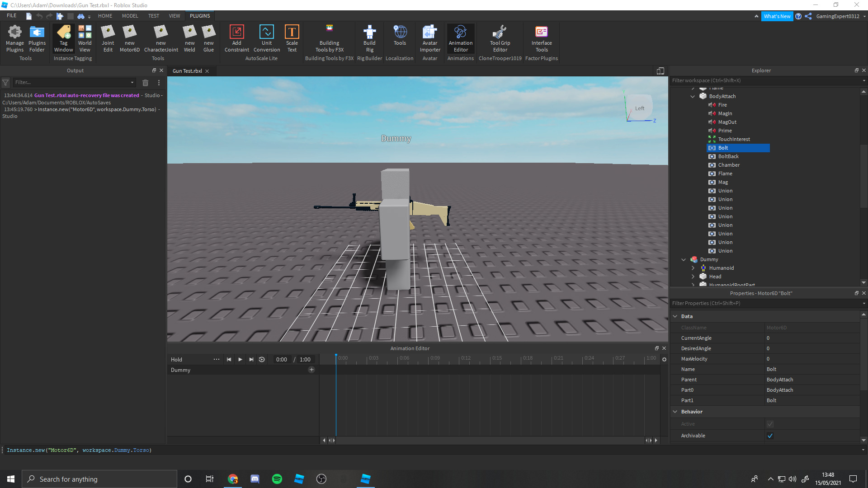Collapse the BodyAttach tree node
Viewport: 868px width, 488px height.
pos(693,96)
